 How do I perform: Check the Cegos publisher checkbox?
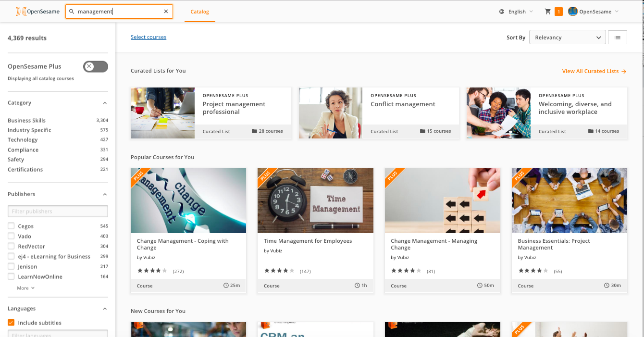tap(11, 226)
